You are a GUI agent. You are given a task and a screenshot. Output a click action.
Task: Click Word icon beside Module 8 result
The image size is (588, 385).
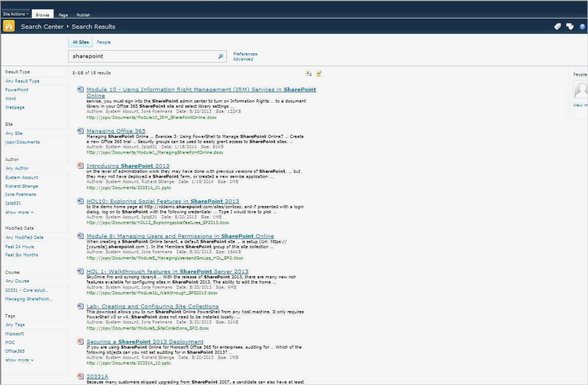pyautogui.click(x=80, y=236)
